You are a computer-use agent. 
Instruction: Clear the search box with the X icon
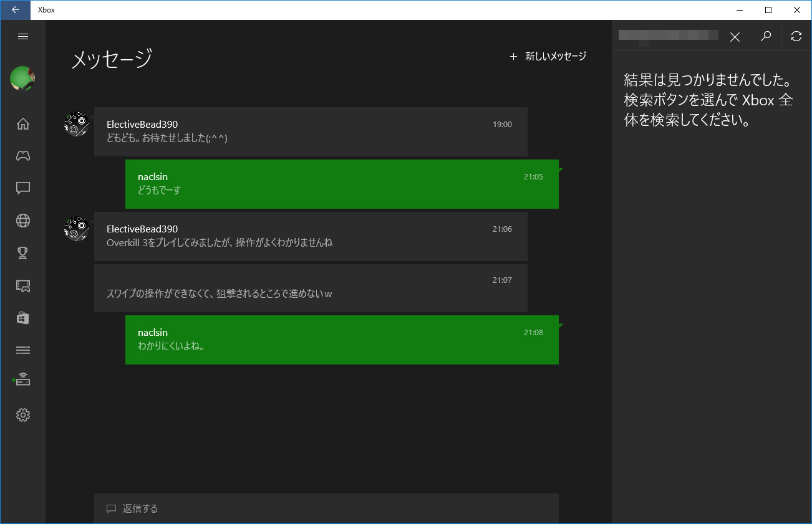pyautogui.click(x=735, y=37)
